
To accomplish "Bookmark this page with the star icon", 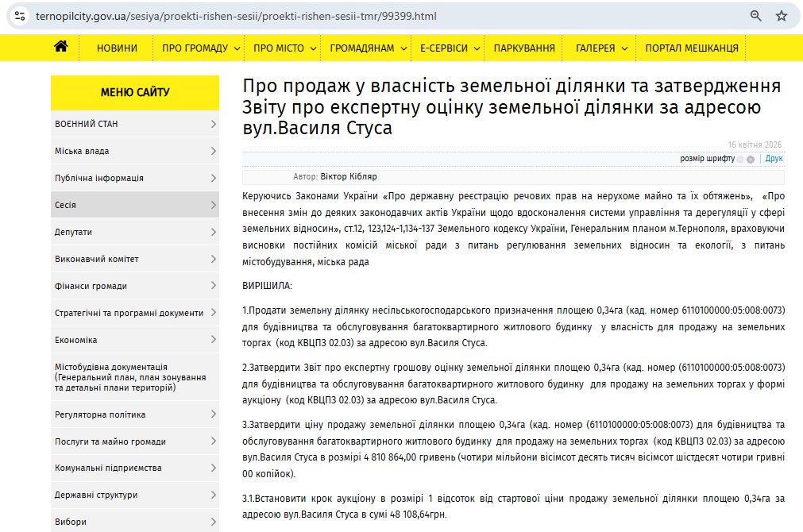I will pos(782,16).
